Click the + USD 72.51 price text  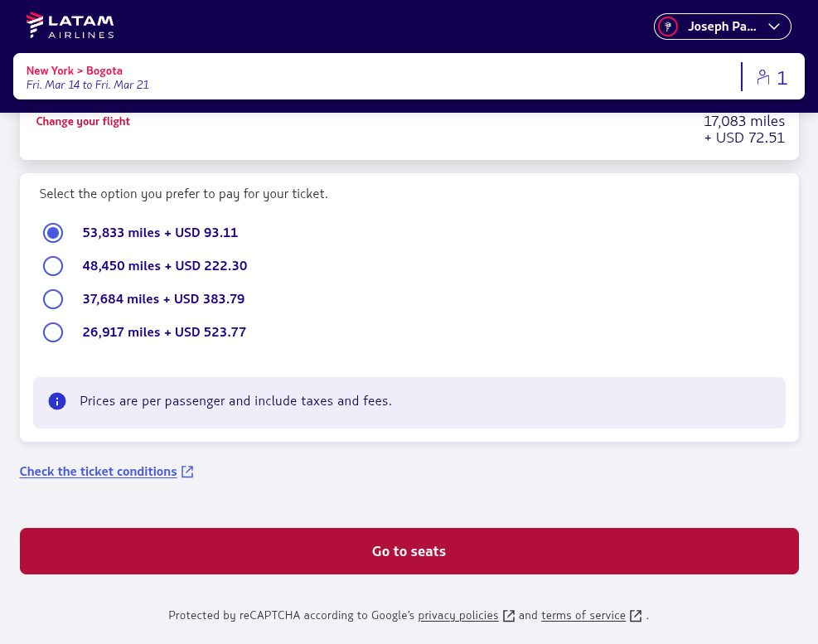pos(744,138)
